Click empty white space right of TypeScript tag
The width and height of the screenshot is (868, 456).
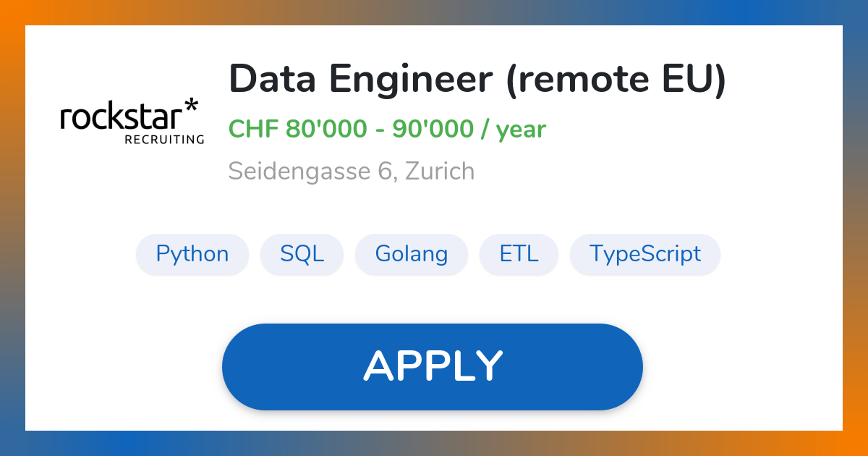tap(781, 254)
